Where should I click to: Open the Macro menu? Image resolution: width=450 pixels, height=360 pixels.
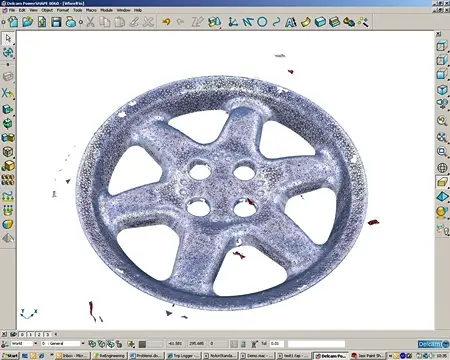(91, 10)
